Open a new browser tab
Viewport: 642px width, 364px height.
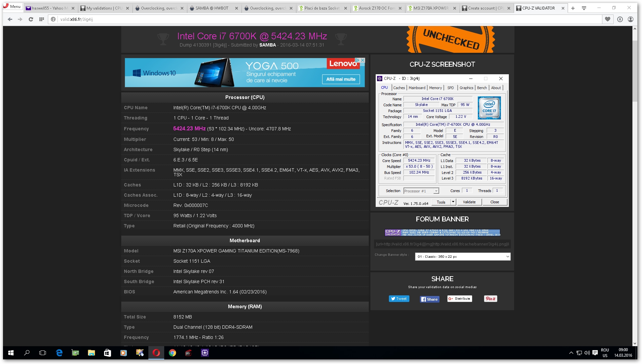point(573,8)
